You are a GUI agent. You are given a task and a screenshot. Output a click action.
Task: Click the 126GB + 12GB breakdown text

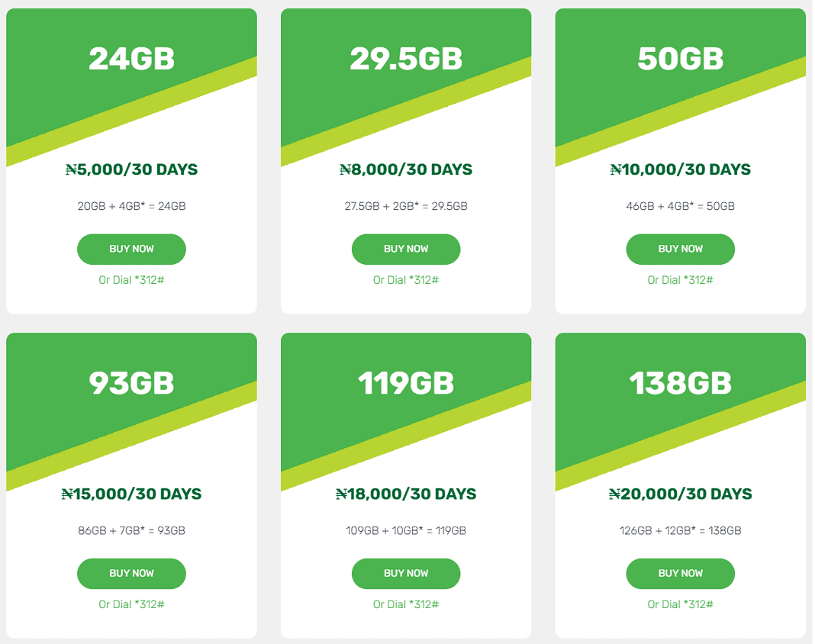[680, 530]
